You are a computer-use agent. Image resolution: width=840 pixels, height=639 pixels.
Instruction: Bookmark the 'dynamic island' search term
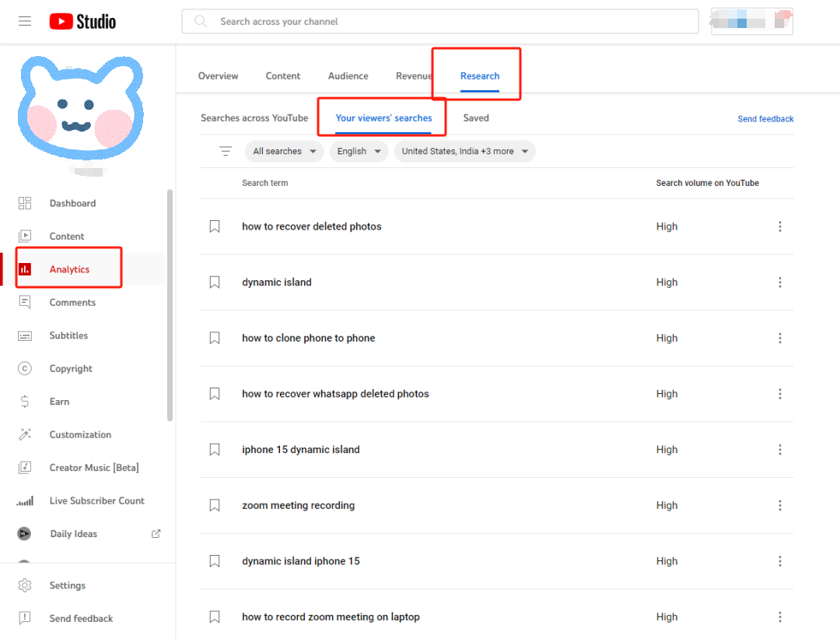215,282
